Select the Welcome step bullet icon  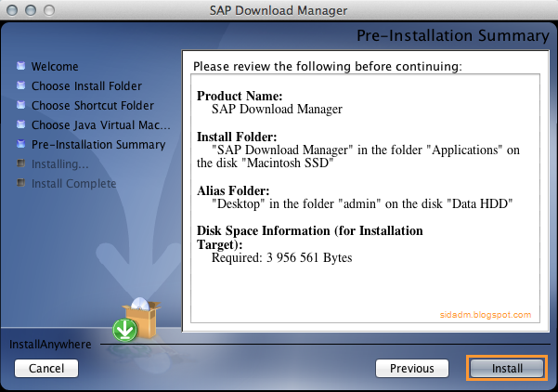[21, 66]
